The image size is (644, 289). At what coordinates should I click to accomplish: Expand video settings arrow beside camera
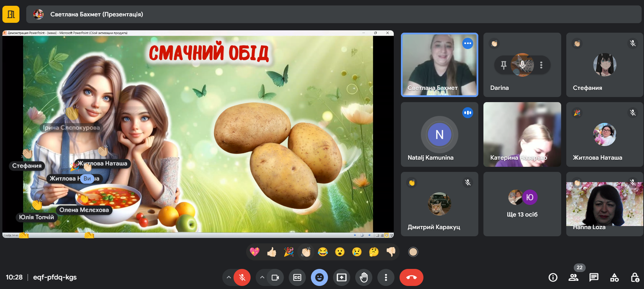[x=262, y=277]
